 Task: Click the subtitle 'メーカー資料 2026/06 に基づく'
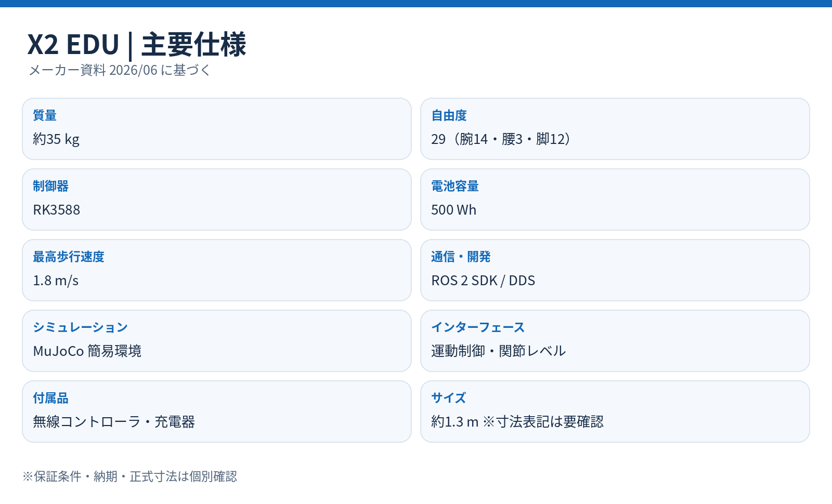coord(120,70)
